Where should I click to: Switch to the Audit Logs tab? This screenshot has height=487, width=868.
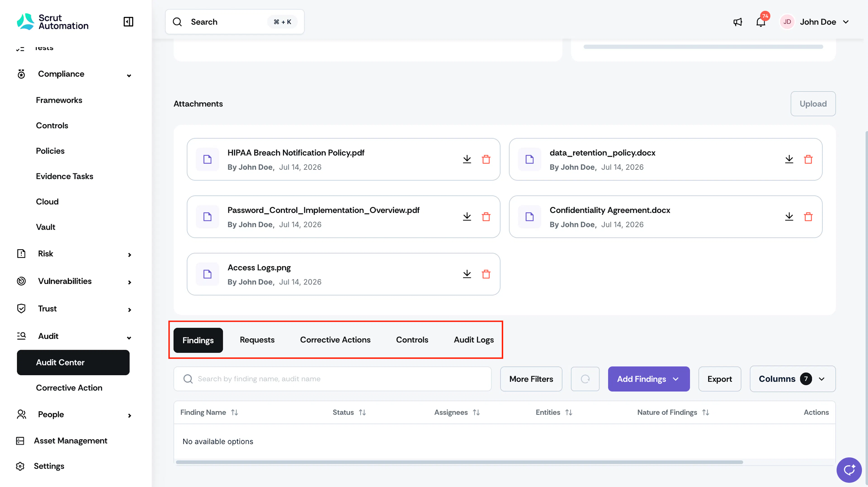coord(473,340)
